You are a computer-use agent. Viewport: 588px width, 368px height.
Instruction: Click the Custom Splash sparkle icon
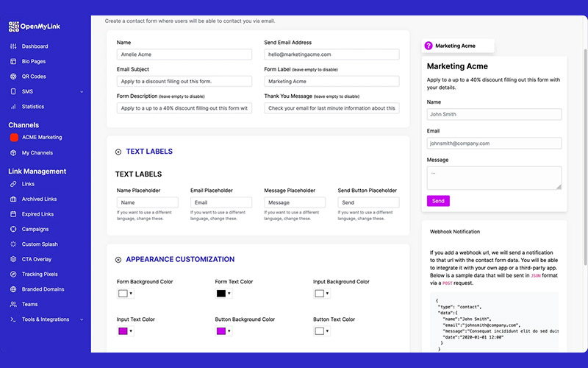(13, 244)
